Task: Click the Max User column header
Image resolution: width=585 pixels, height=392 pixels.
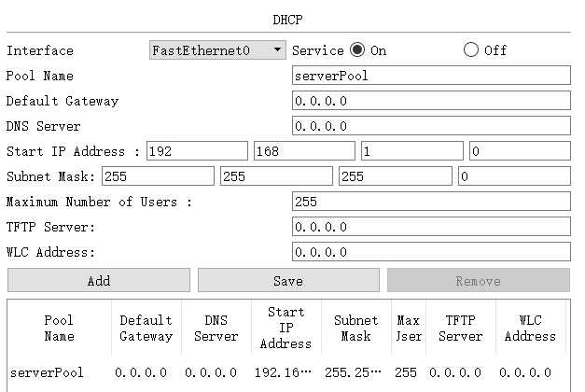Action: (x=409, y=329)
